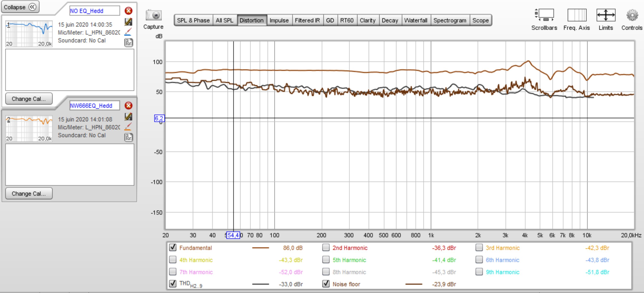Open the notes icon for NO EQ_Hedd
The width and height of the screenshot is (644, 293).
(x=128, y=43)
